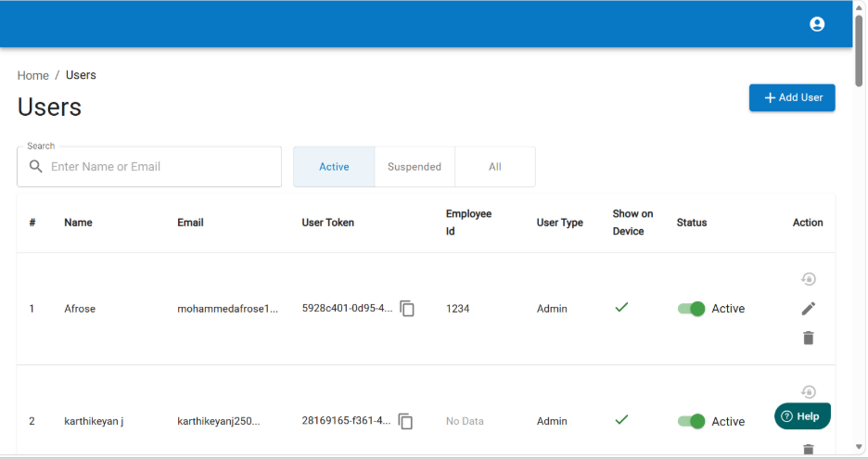Click the Users page heading
Viewport: 868px width, 459px height.
(x=49, y=108)
